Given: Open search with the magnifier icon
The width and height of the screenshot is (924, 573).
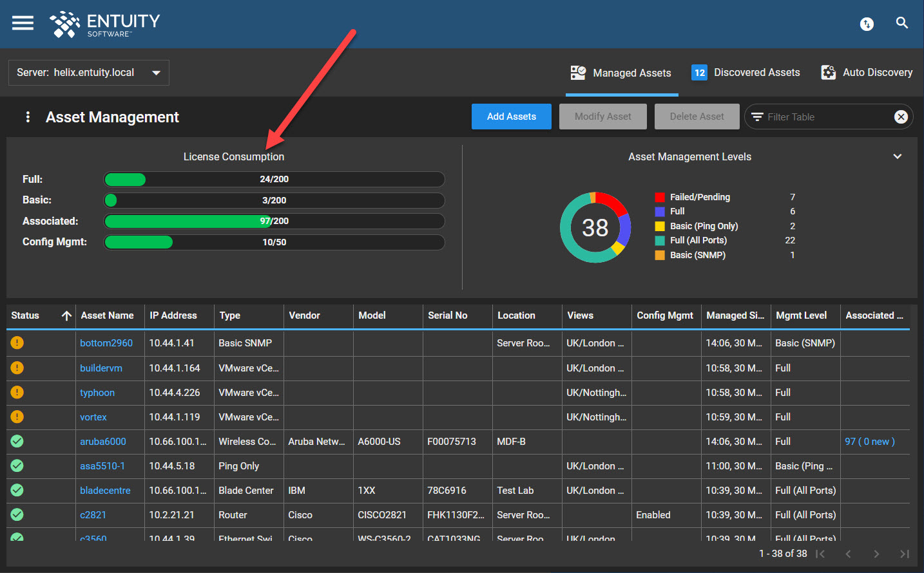Looking at the screenshot, I should tap(902, 23).
